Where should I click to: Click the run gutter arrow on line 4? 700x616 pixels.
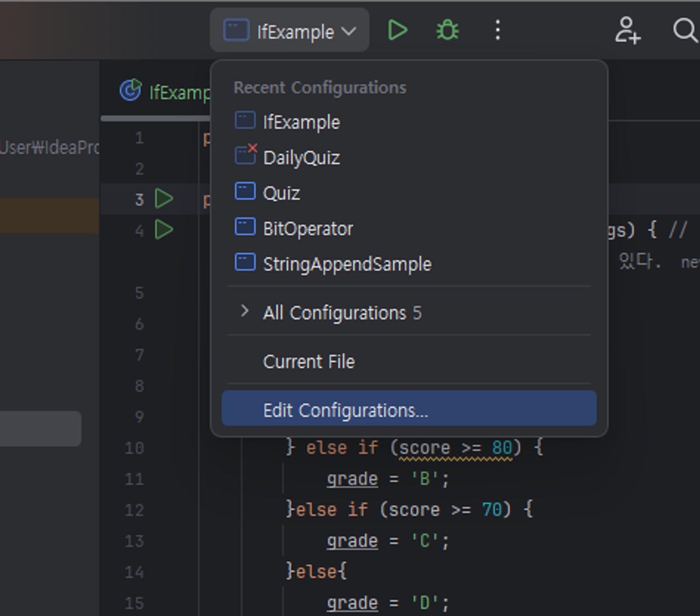point(164,230)
